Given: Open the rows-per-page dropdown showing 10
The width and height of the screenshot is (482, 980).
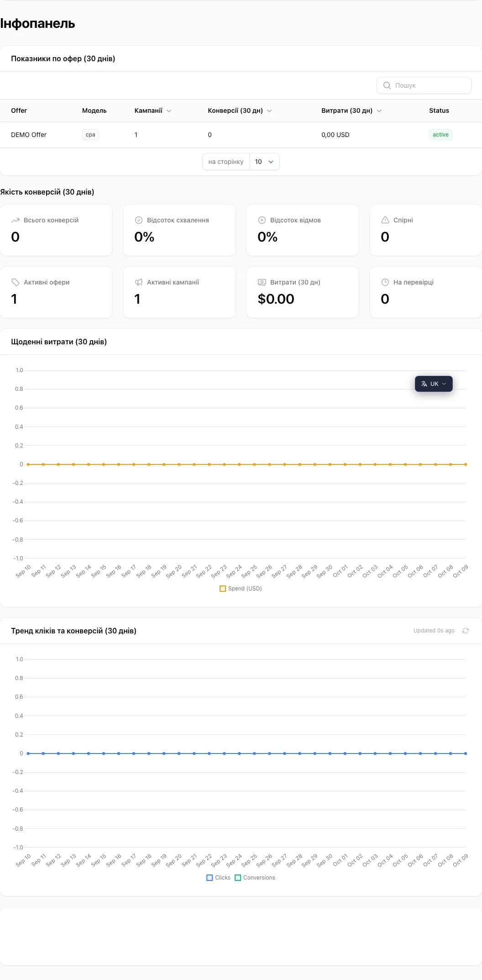Looking at the screenshot, I should click(264, 162).
